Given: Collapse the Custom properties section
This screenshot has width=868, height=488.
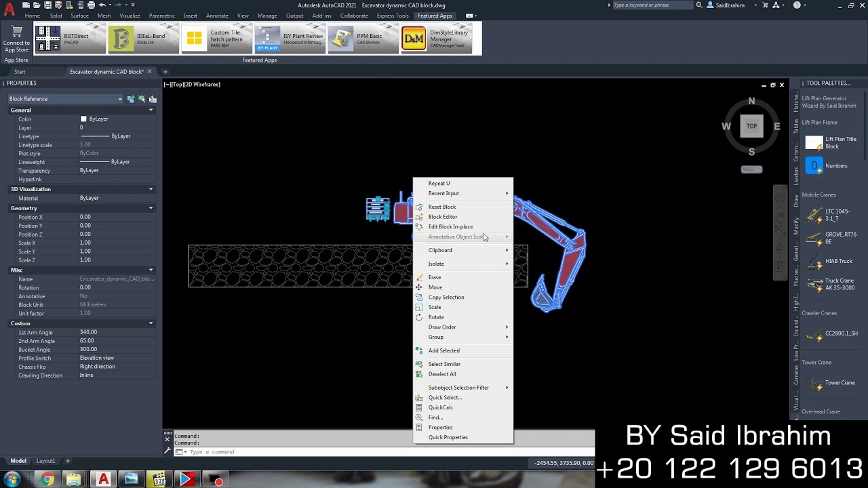Looking at the screenshot, I should tap(151, 323).
